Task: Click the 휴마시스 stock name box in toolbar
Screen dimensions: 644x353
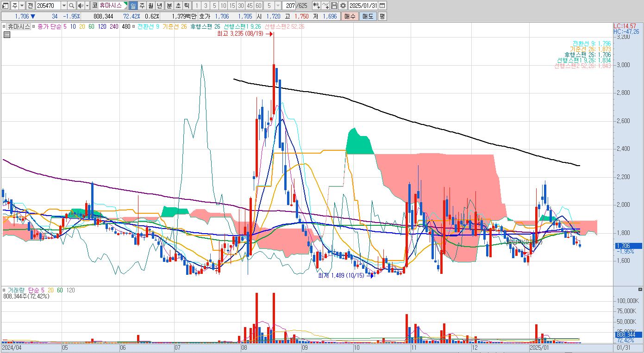Action: coord(109,6)
